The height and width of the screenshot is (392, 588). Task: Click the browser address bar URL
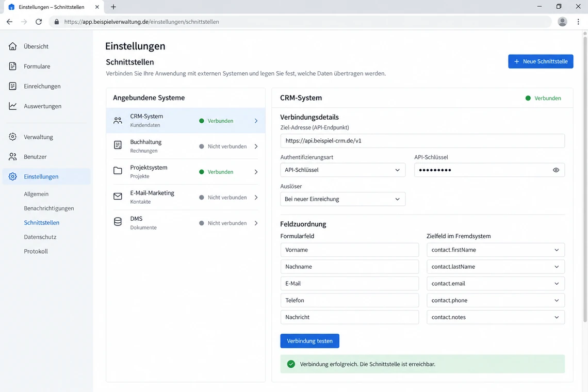pyautogui.click(x=141, y=22)
